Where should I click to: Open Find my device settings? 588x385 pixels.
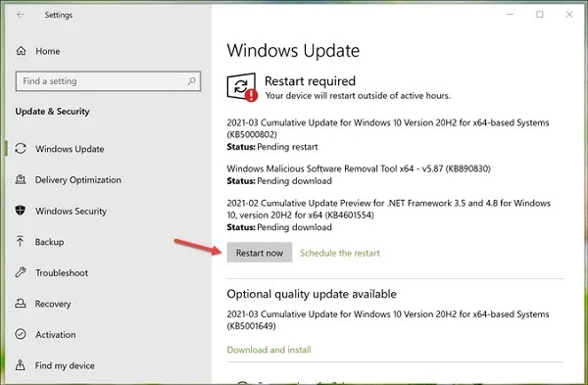(x=65, y=365)
